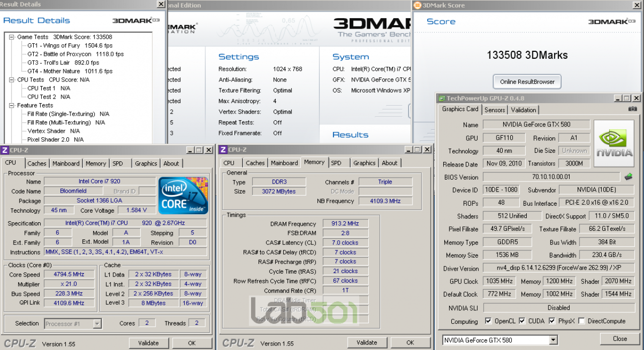
Task: Toggle the OpenCL checkbox in GPU-Z
Action: (488, 321)
